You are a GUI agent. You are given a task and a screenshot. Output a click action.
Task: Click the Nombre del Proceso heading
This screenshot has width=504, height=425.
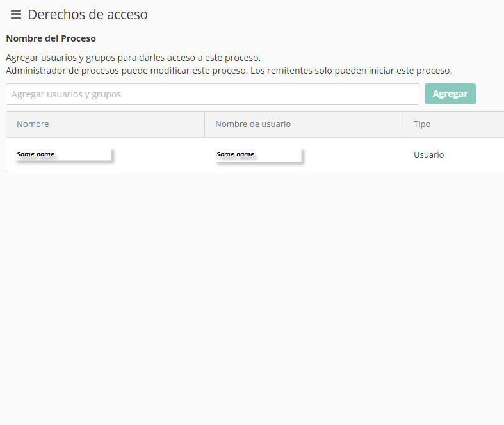pyautogui.click(x=51, y=38)
